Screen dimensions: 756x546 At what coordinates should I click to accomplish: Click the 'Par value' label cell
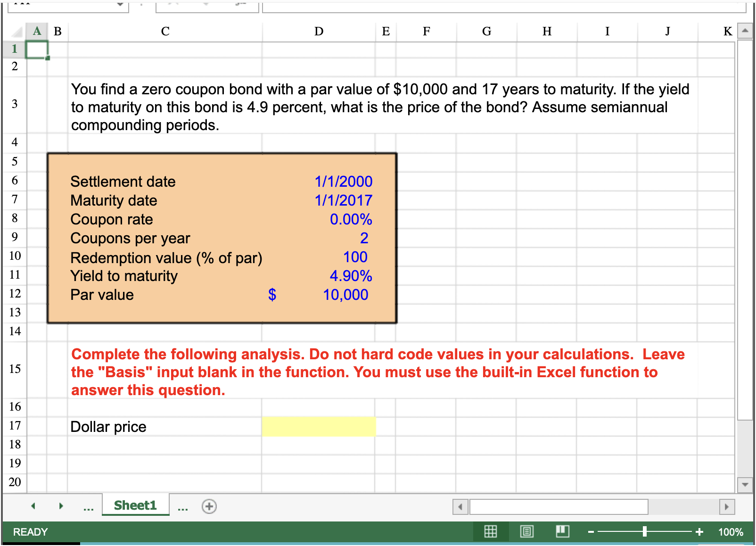102,295
